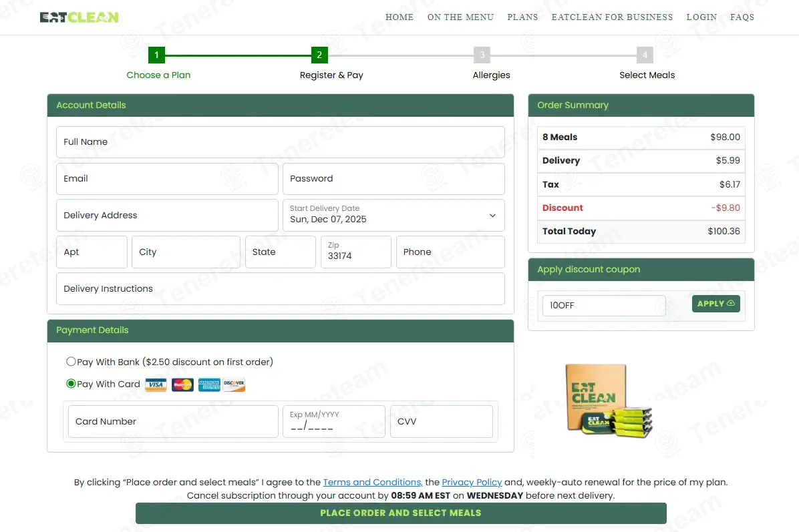Click the Discover card icon

pyautogui.click(x=234, y=384)
